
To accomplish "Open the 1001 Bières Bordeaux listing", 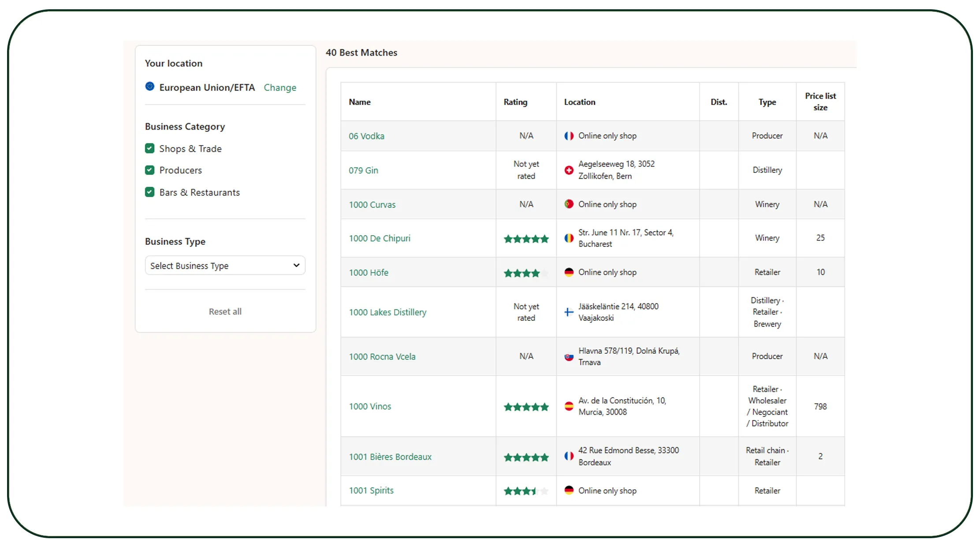I will point(390,457).
